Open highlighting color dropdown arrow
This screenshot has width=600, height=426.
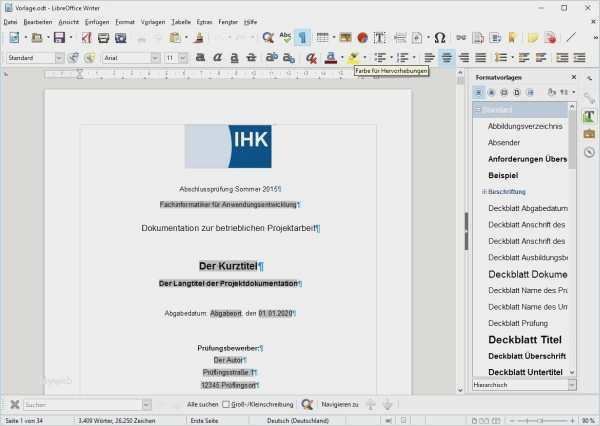click(x=365, y=58)
